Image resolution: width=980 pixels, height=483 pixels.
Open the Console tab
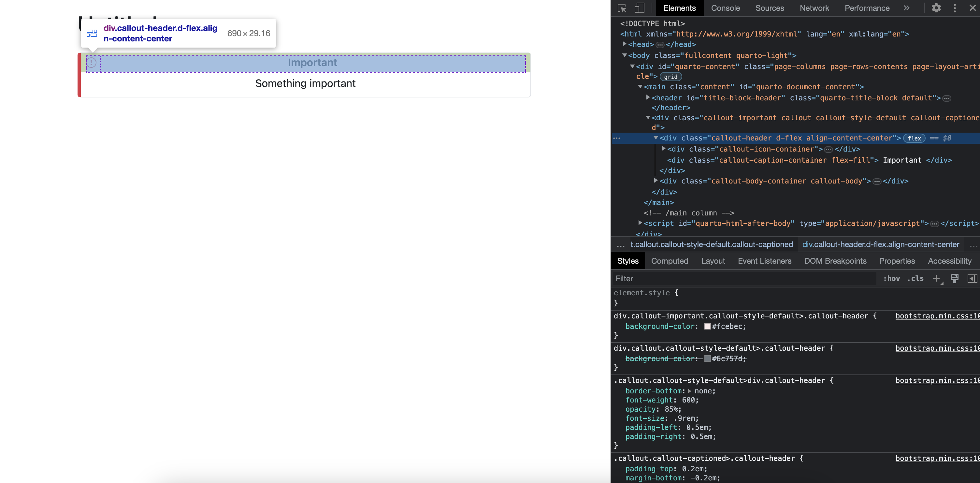pos(725,8)
